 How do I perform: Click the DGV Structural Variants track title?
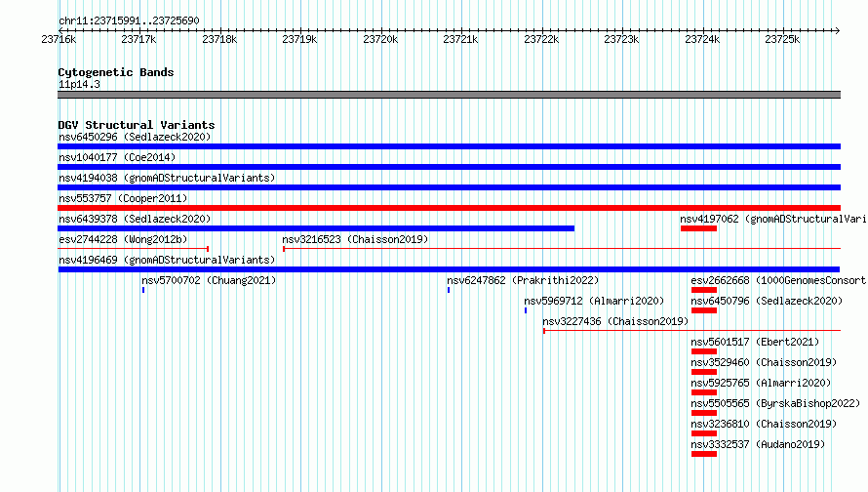point(137,125)
